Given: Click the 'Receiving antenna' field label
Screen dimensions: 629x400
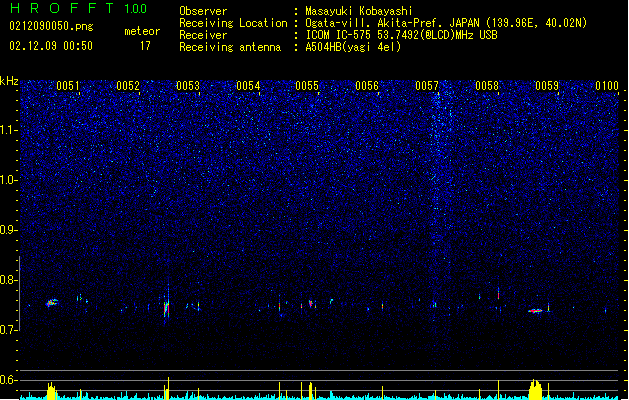Looking at the screenshot, I should (230, 47).
